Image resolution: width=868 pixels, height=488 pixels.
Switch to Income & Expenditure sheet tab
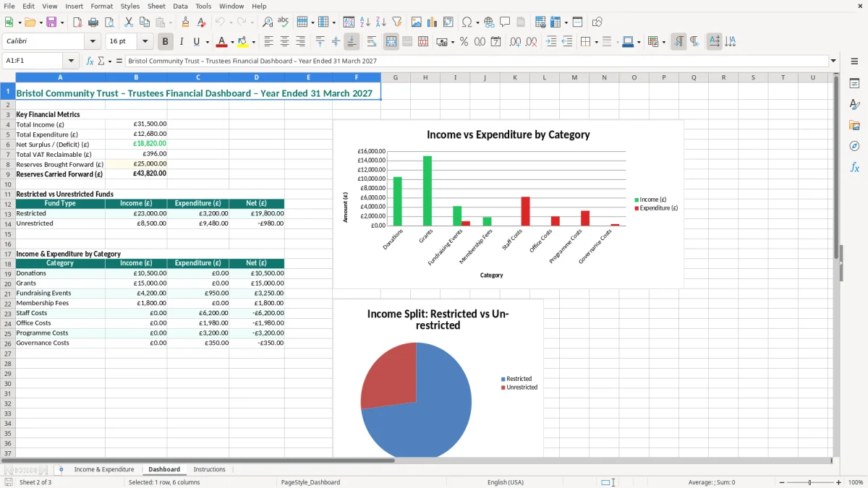(x=104, y=469)
